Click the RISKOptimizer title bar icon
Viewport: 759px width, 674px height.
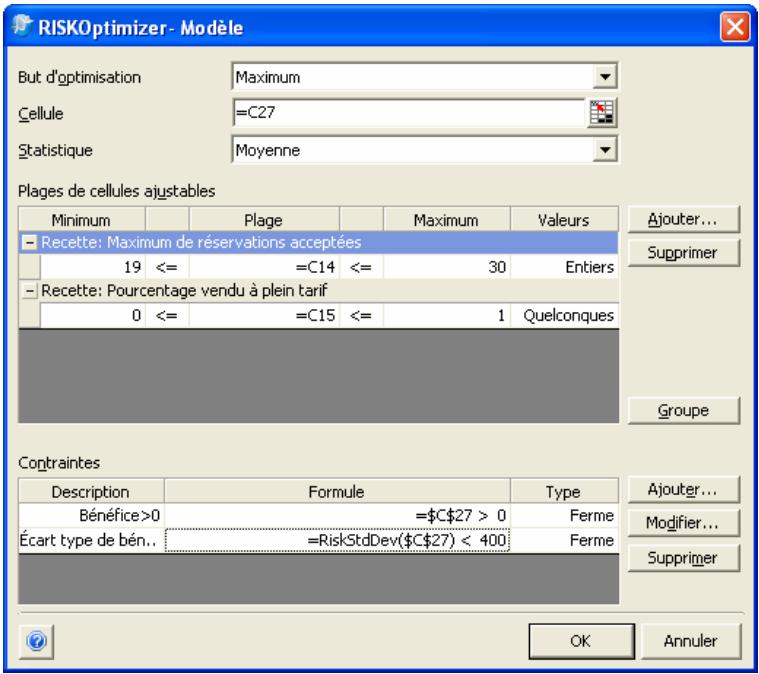21,26
